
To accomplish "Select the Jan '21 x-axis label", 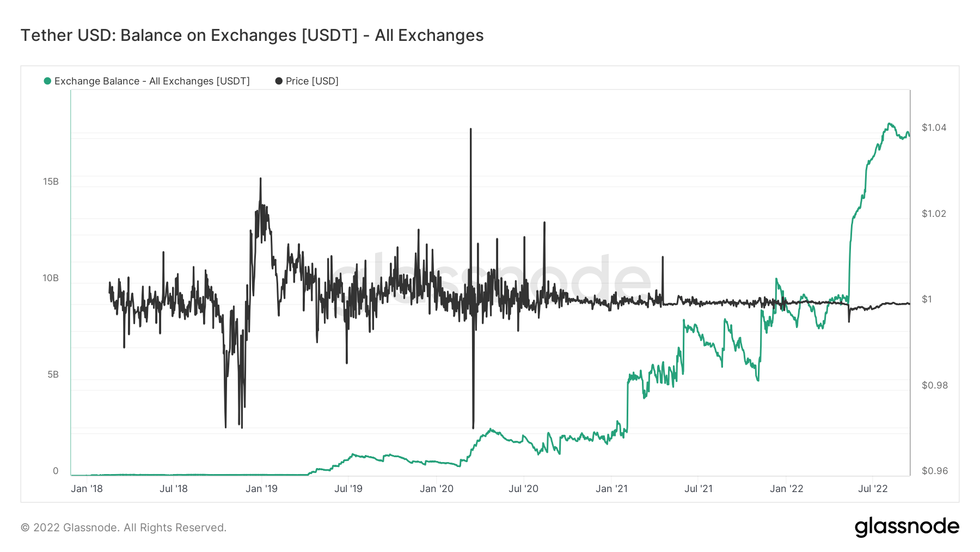I will [x=611, y=489].
